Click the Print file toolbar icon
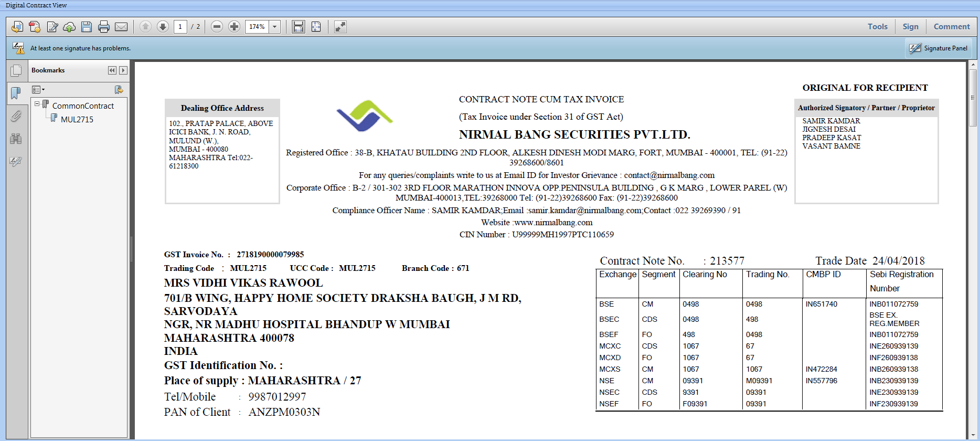 [104, 27]
